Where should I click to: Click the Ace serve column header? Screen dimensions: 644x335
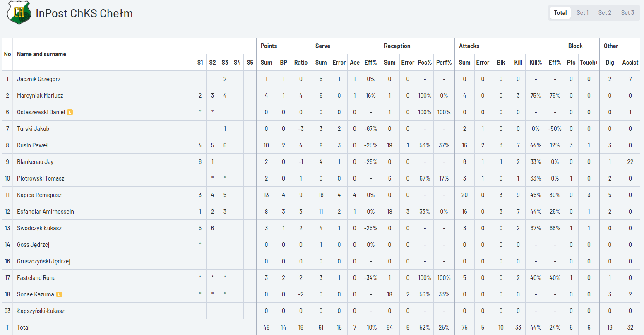pos(354,63)
